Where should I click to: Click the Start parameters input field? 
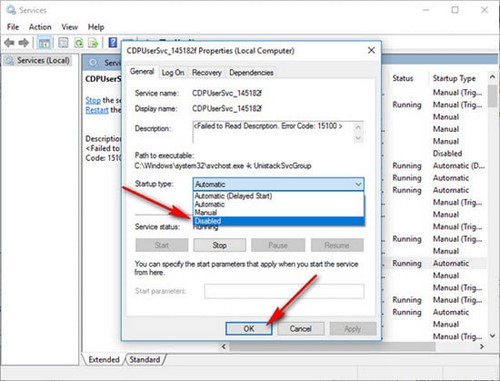pos(284,291)
